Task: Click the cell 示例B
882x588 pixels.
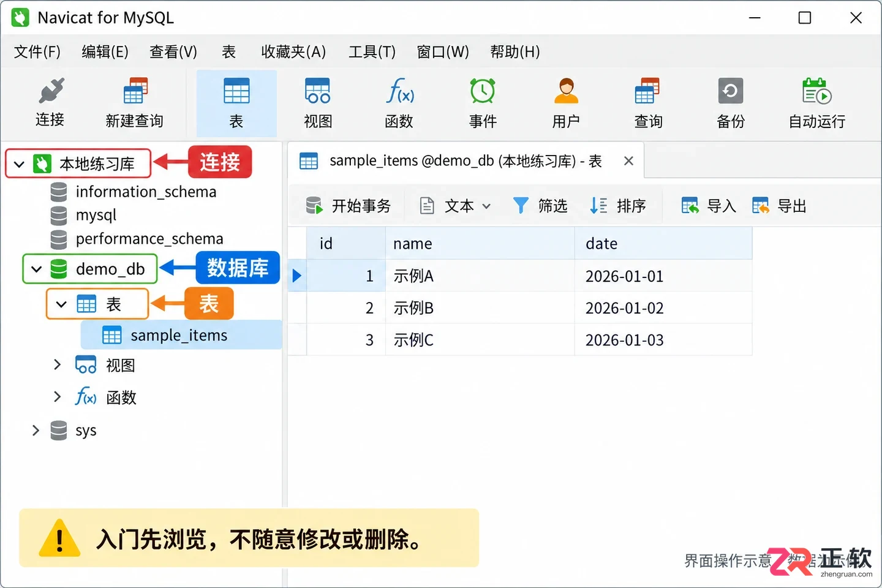Action: click(x=480, y=308)
